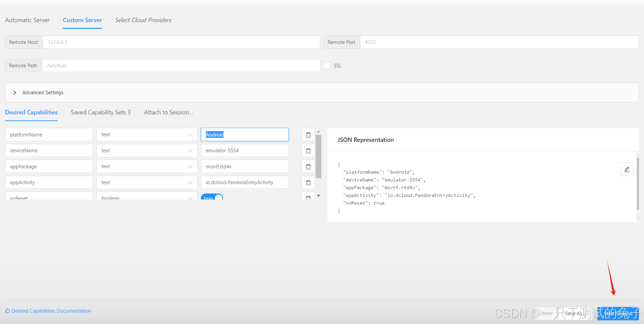Focus the Remote Path input field

point(181,66)
